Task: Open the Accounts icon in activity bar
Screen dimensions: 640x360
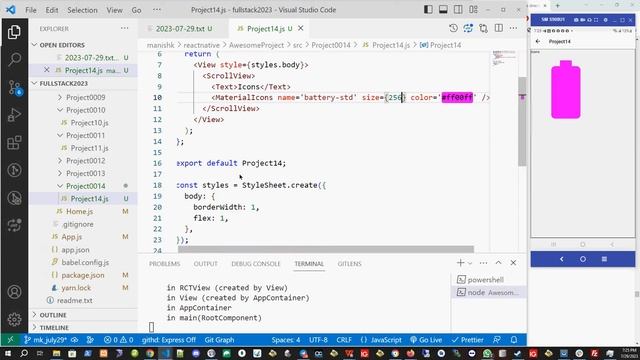Action: pos(14,292)
